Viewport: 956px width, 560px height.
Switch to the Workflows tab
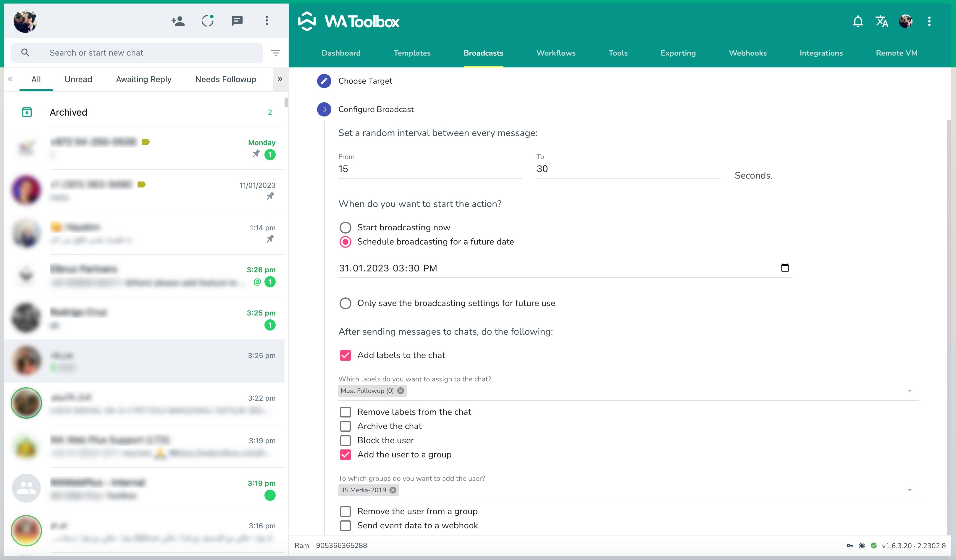(x=555, y=53)
